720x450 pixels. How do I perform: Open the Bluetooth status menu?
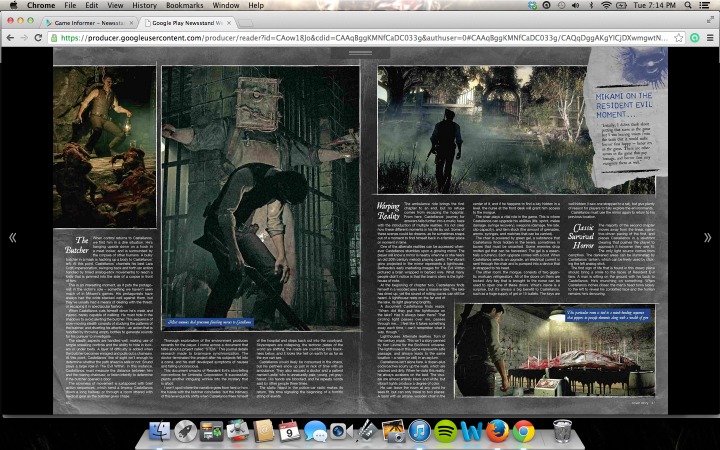point(591,5)
